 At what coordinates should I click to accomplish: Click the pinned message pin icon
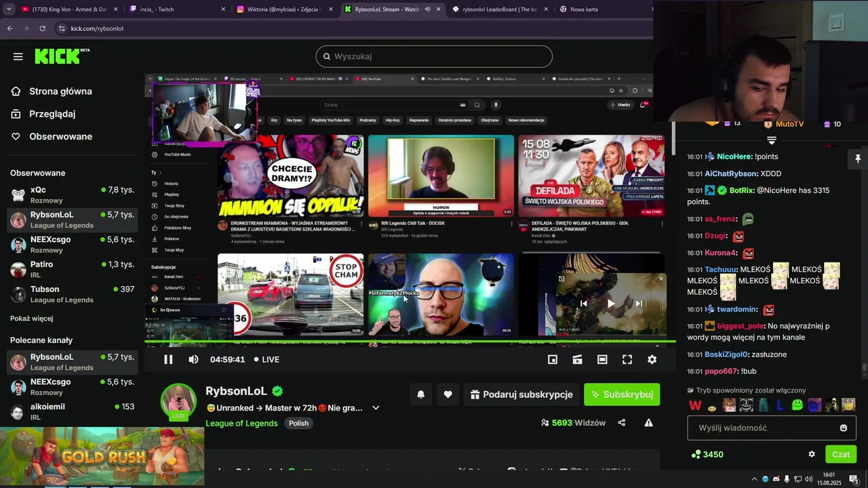[x=858, y=159]
